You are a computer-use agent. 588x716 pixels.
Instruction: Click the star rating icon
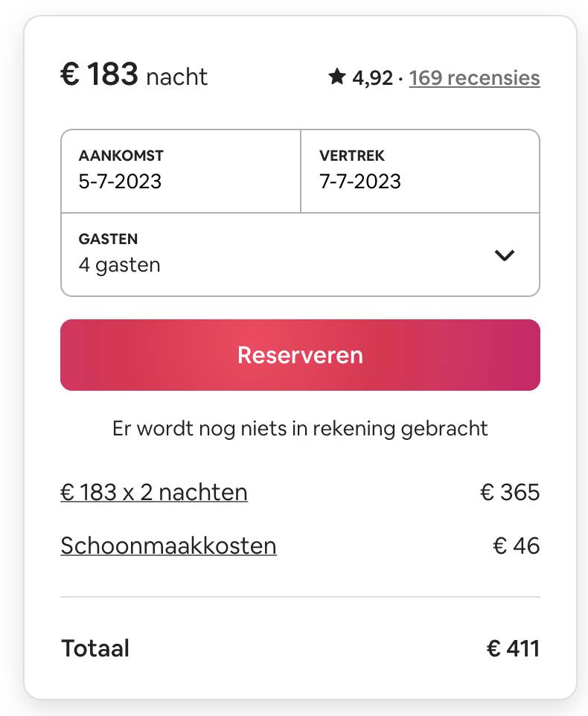click(x=337, y=76)
